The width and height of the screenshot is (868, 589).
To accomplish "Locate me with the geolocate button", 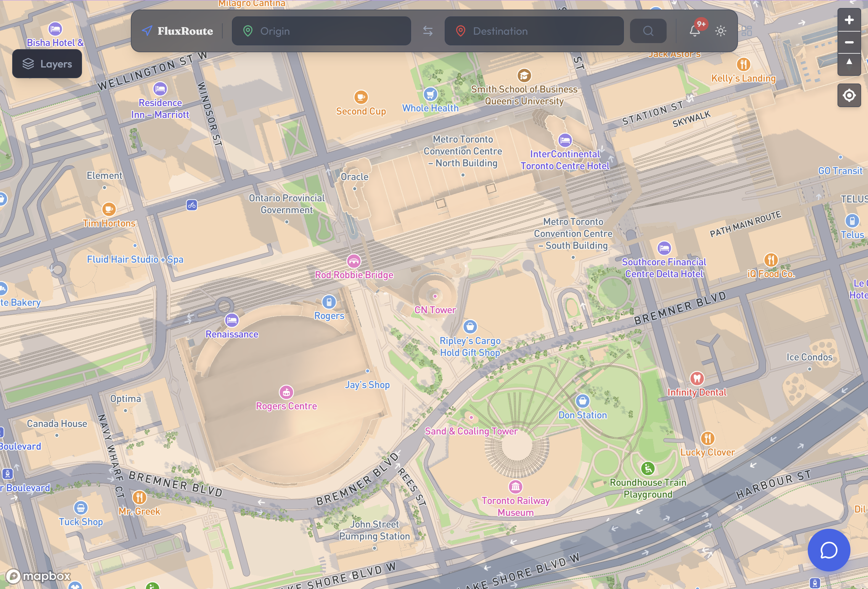I will pos(849,95).
